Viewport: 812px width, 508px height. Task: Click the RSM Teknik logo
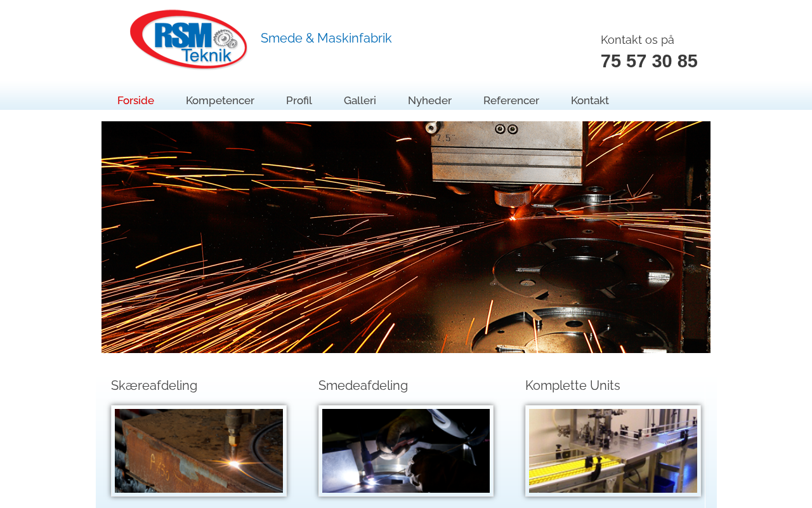188,39
